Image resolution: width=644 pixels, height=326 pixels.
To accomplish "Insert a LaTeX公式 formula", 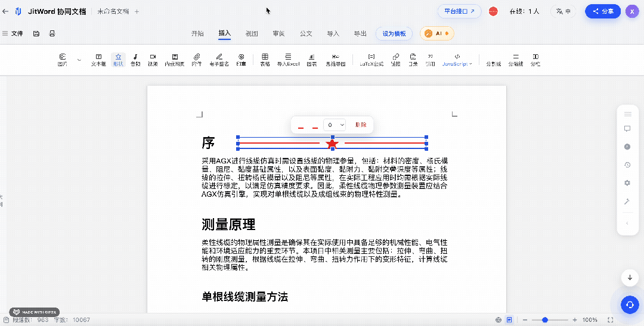I will [371, 60].
